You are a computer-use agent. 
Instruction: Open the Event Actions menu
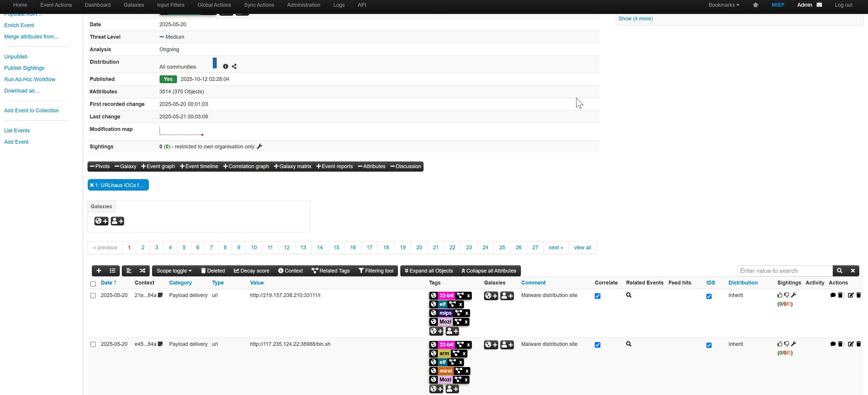(56, 5)
